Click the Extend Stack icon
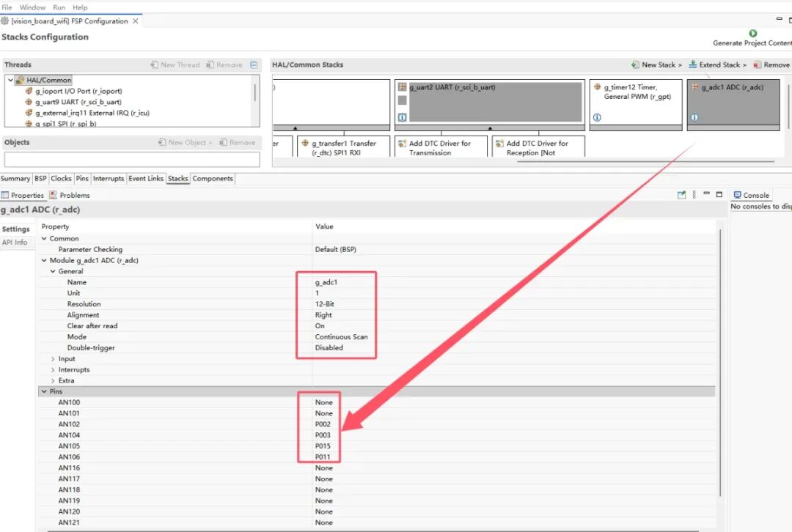The width and height of the screenshot is (792, 532). coord(693,64)
